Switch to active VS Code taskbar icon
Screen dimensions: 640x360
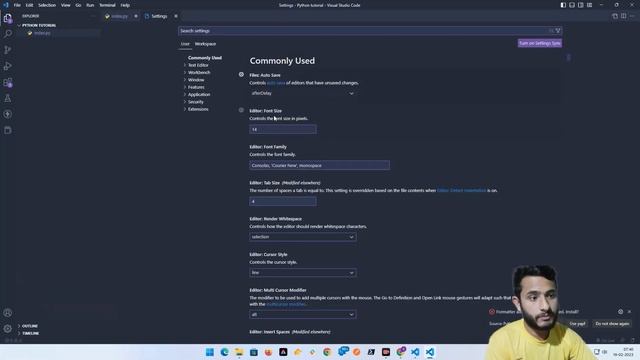coord(430,352)
